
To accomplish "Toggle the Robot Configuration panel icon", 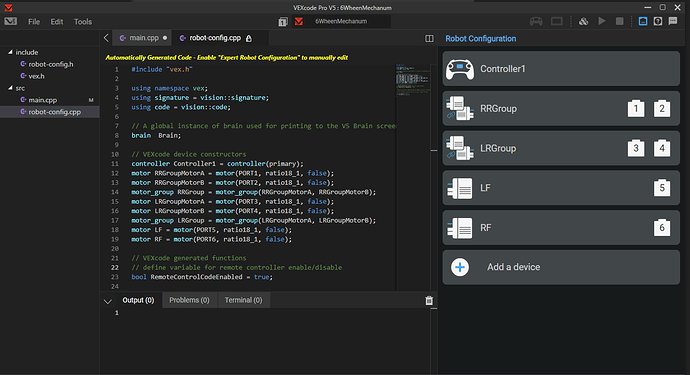I will [x=643, y=21].
